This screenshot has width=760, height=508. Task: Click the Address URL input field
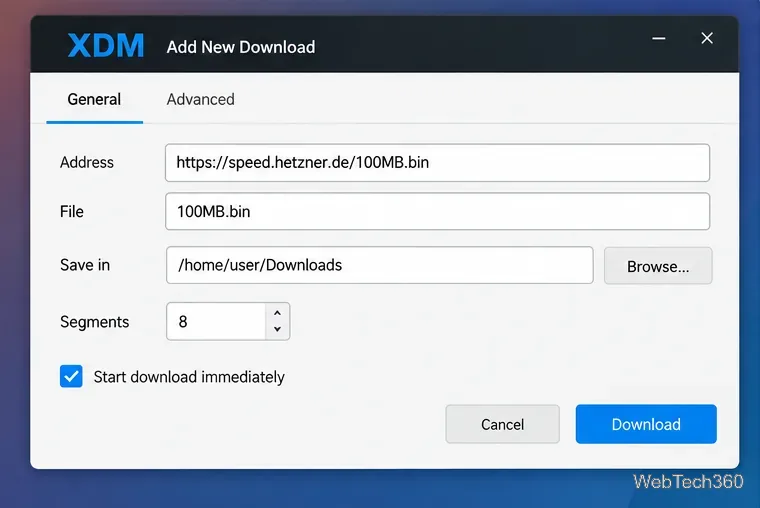point(437,163)
